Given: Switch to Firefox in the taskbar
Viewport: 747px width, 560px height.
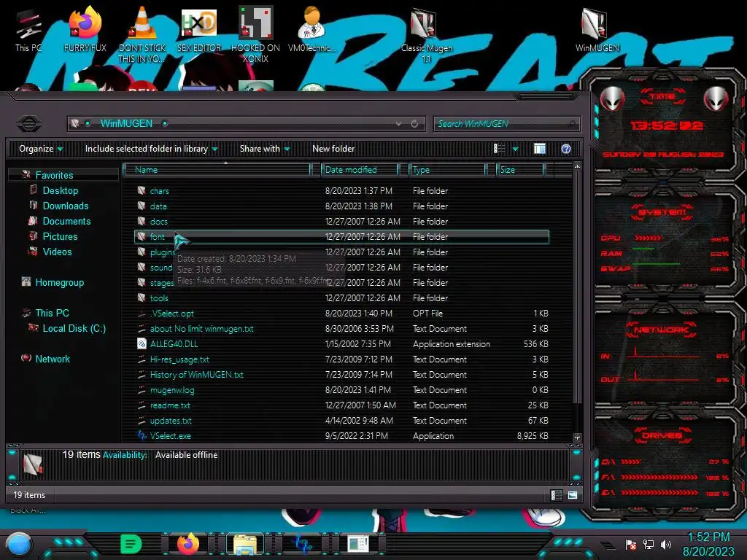Looking at the screenshot, I should click(188, 544).
